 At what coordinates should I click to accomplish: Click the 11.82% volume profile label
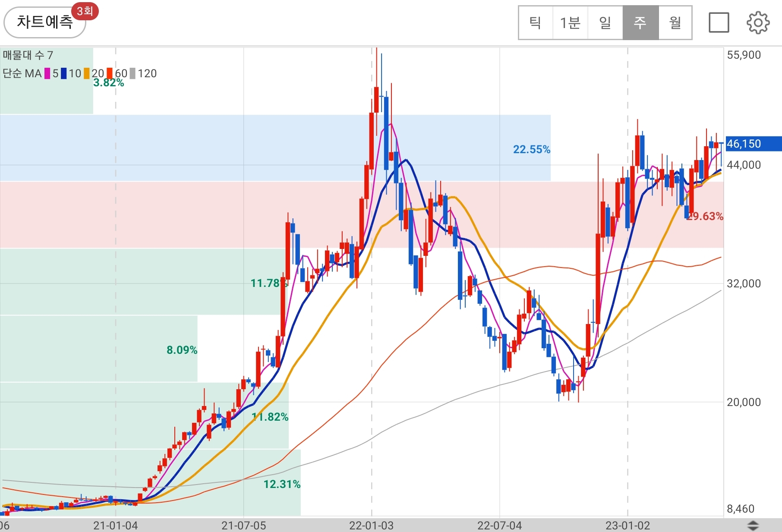(270, 417)
